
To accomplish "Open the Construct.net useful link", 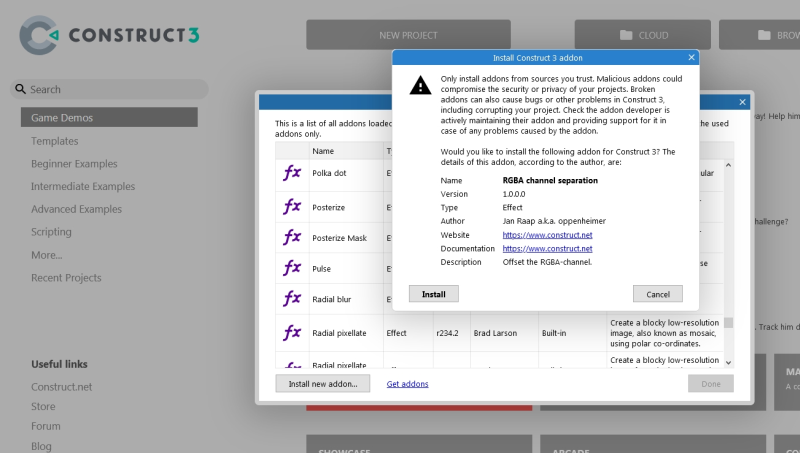I will click(61, 387).
